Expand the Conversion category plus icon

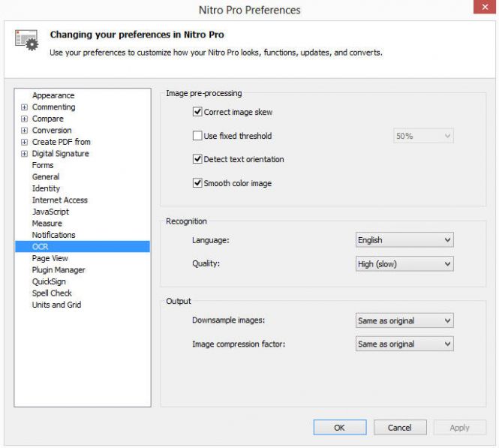pyautogui.click(x=24, y=131)
